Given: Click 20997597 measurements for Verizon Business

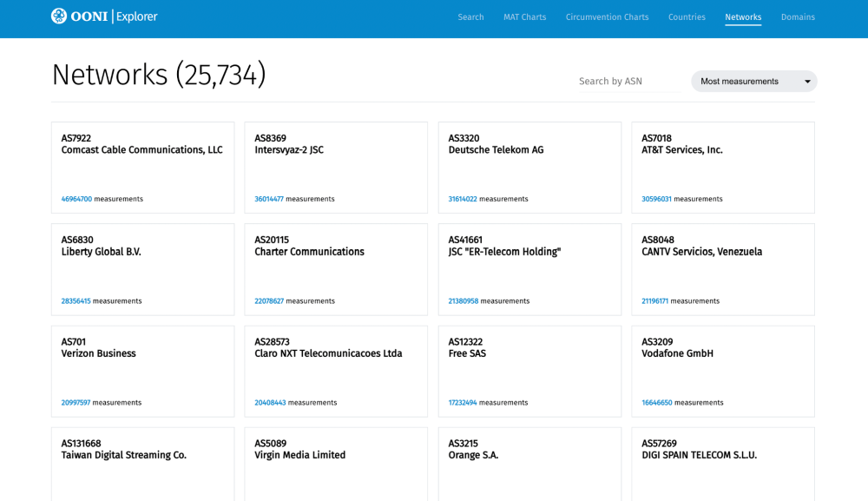Looking at the screenshot, I should pos(76,403).
